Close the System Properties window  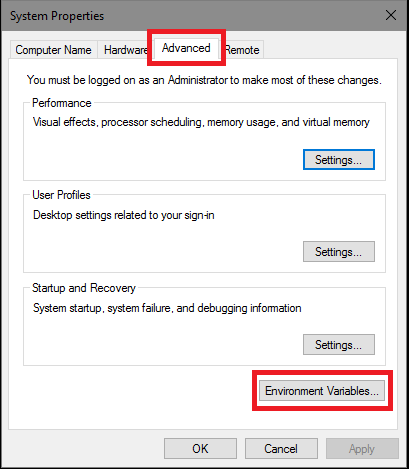[x=391, y=15]
